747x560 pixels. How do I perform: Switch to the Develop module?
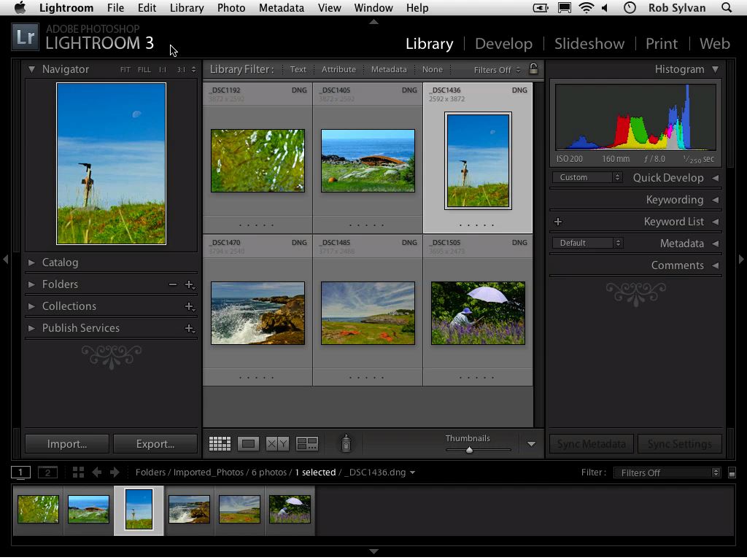tap(503, 44)
